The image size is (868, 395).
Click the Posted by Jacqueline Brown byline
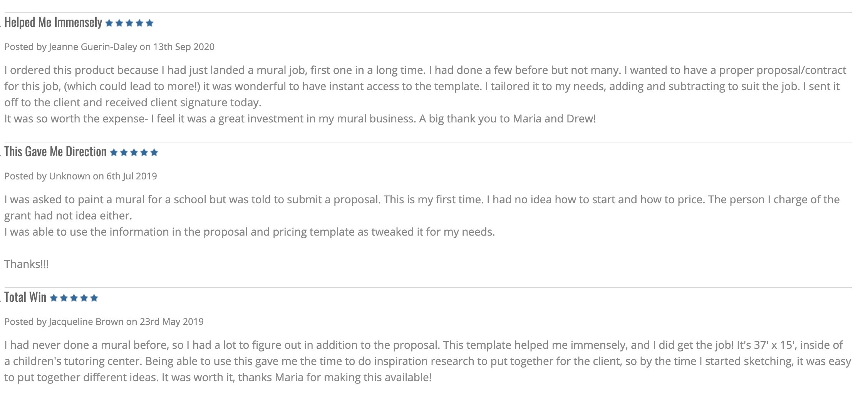coord(104,322)
